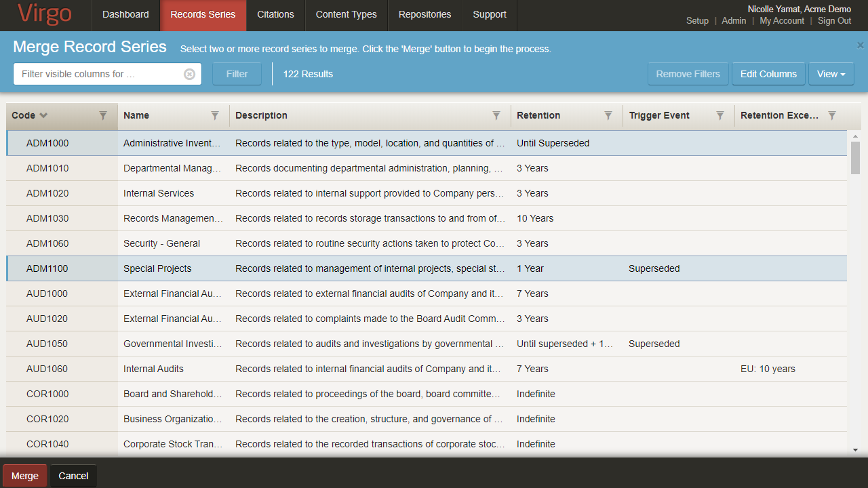Screen dimensions: 868x488
Task: Open the Retention column filter icon
Action: [x=608, y=116]
